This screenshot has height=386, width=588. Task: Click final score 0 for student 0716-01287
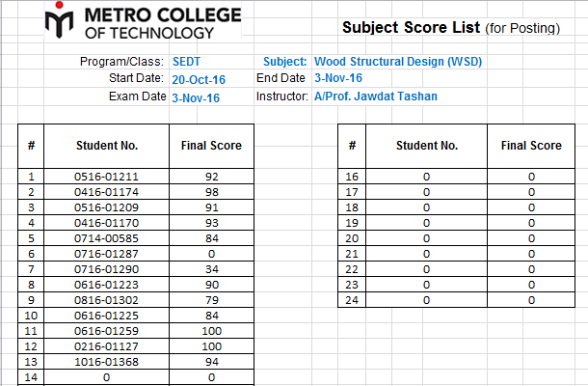[x=211, y=254]
